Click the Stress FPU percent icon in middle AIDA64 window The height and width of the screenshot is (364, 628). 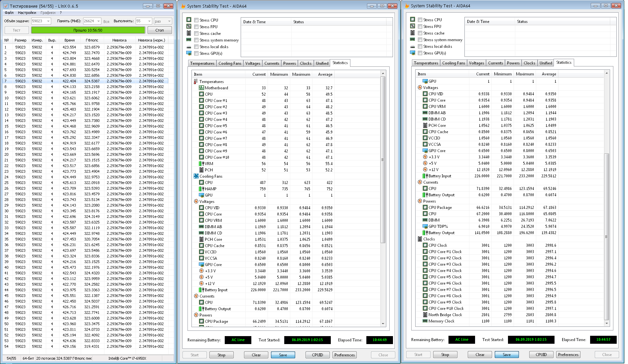(189, 27)
